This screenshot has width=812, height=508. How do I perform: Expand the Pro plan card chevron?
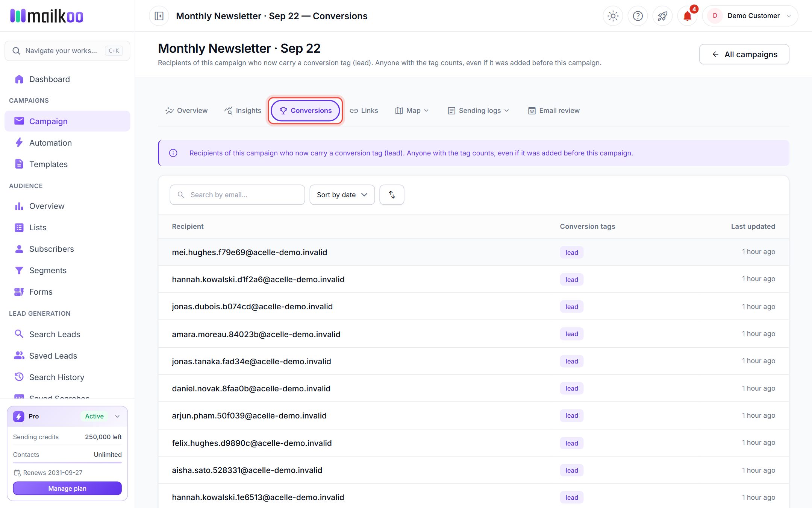117,416
